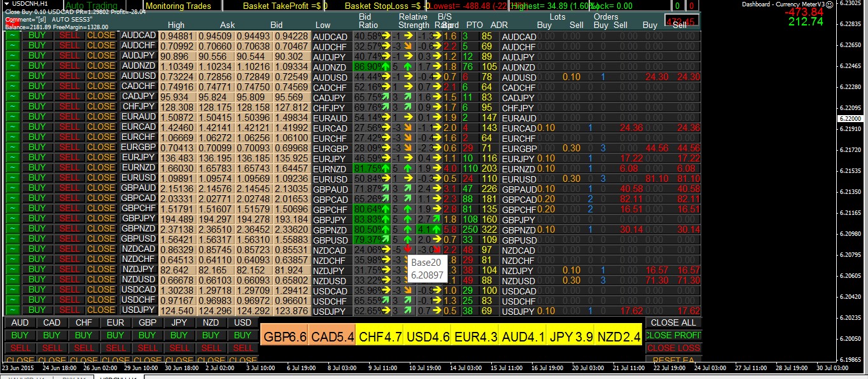868x379 pixels.
Task: Click the Bid Ratio column header
Action: coord(368,20)
